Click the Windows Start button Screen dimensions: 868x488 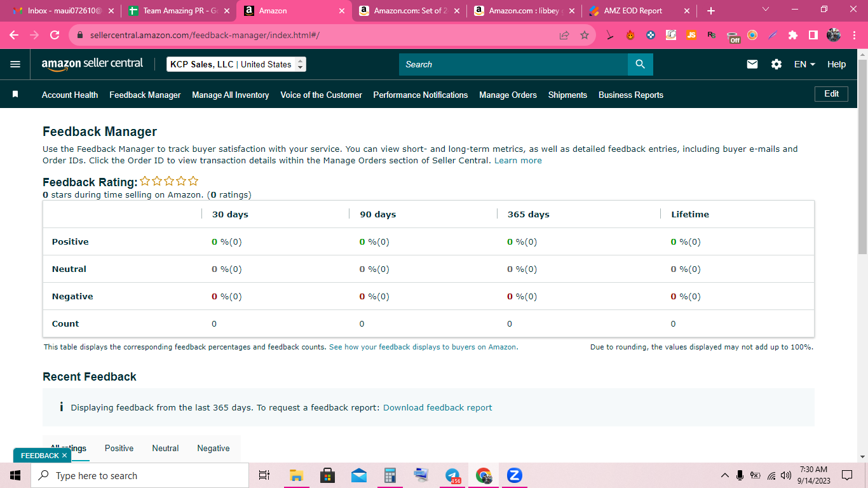coord(15,475)
